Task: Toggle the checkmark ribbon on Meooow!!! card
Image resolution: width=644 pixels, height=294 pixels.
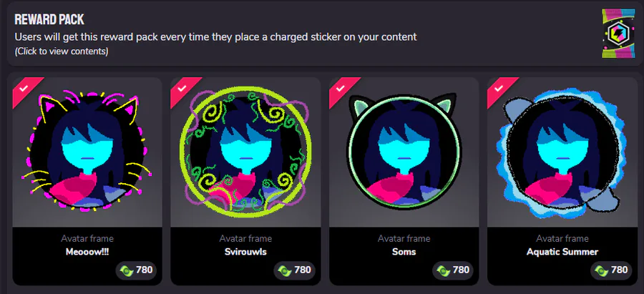Action: (x=24, y=89)
